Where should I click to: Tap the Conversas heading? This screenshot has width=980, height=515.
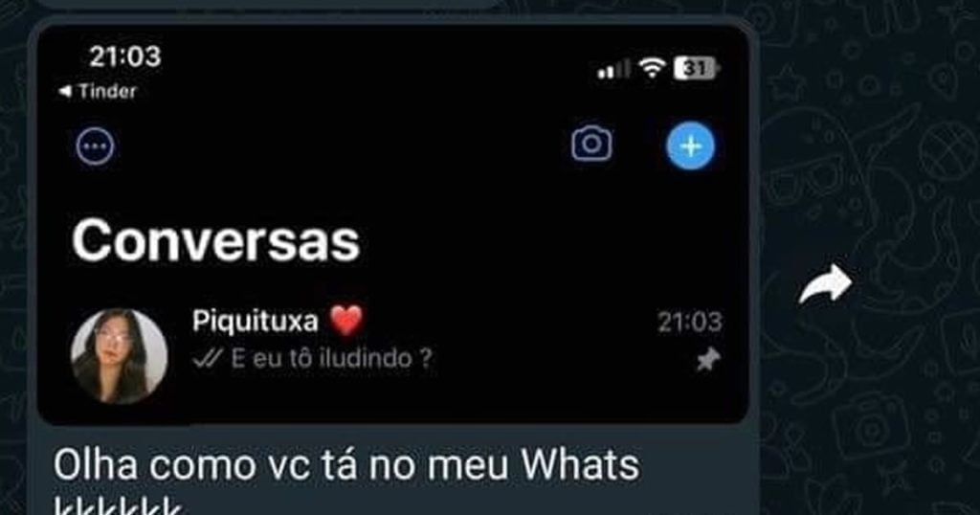(x=215, y=240)
